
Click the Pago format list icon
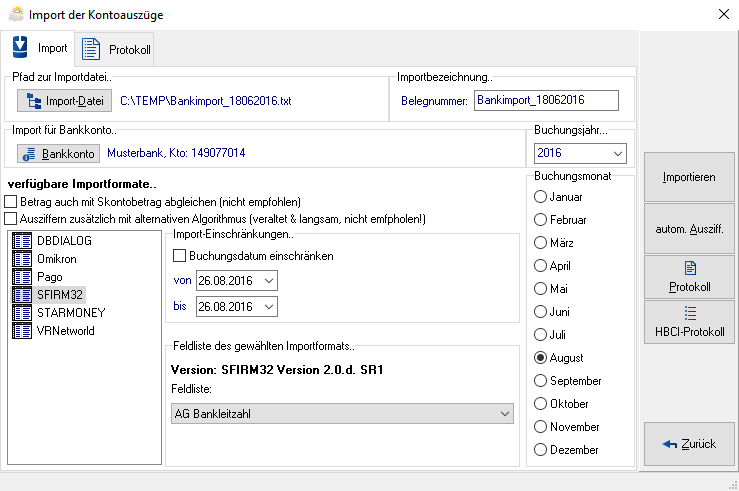[x=22, y=277]
